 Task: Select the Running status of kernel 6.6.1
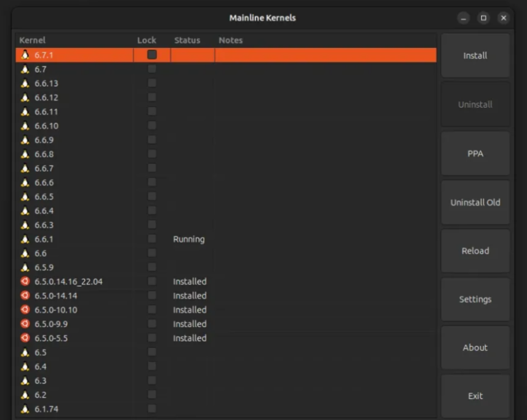tap(188, 239)
